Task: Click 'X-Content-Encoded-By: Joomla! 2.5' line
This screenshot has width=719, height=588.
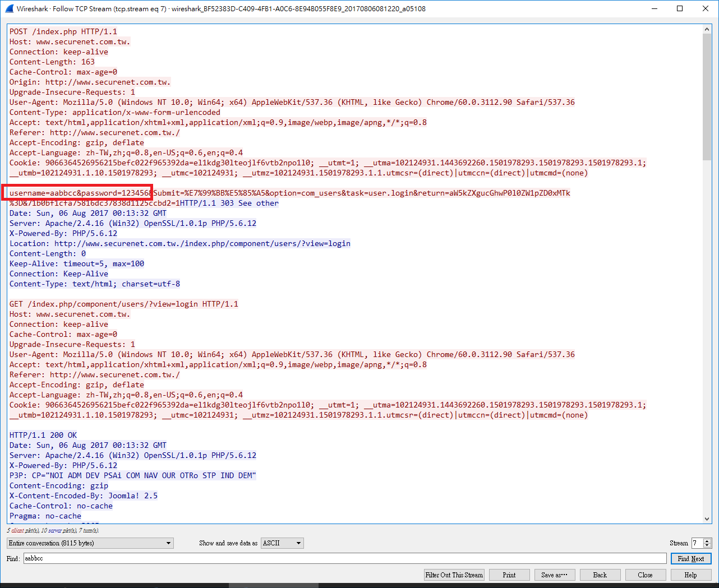Action: [84, 496]
